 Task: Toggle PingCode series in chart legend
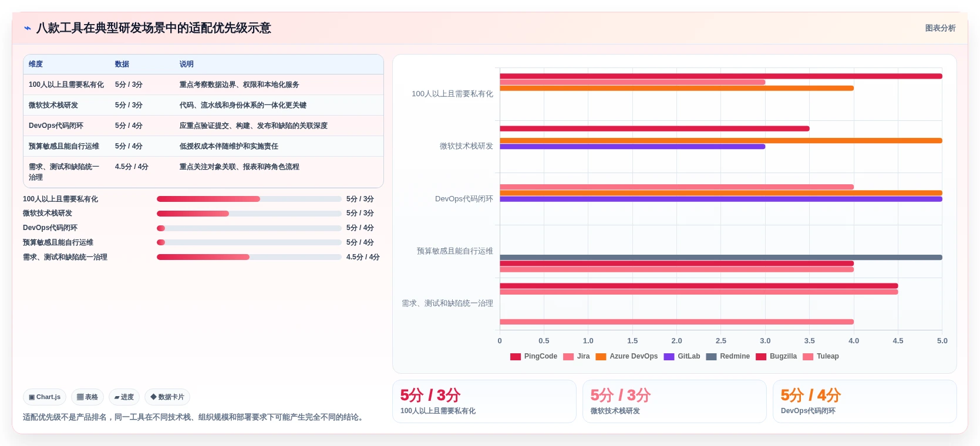coord(534,356)
